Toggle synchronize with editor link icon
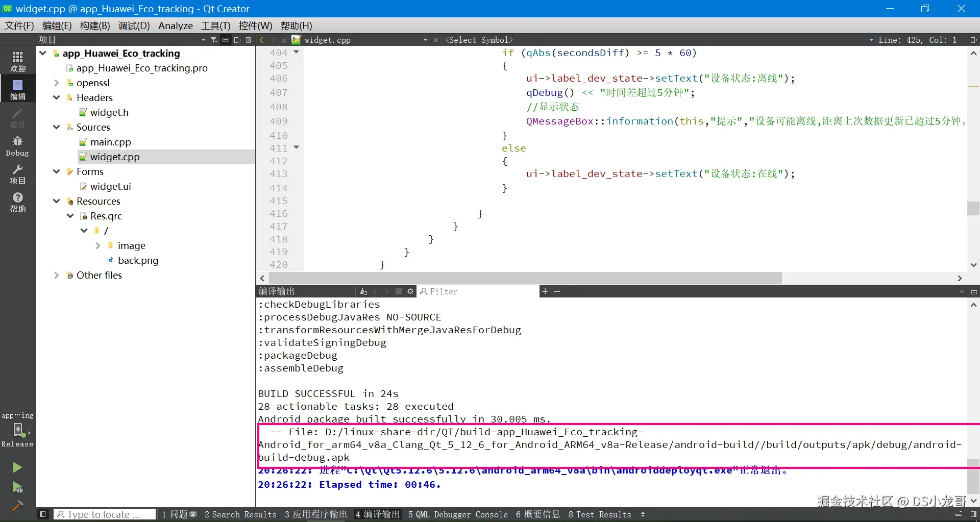Viewport: 980px width, 522px height. click(225, 40)
